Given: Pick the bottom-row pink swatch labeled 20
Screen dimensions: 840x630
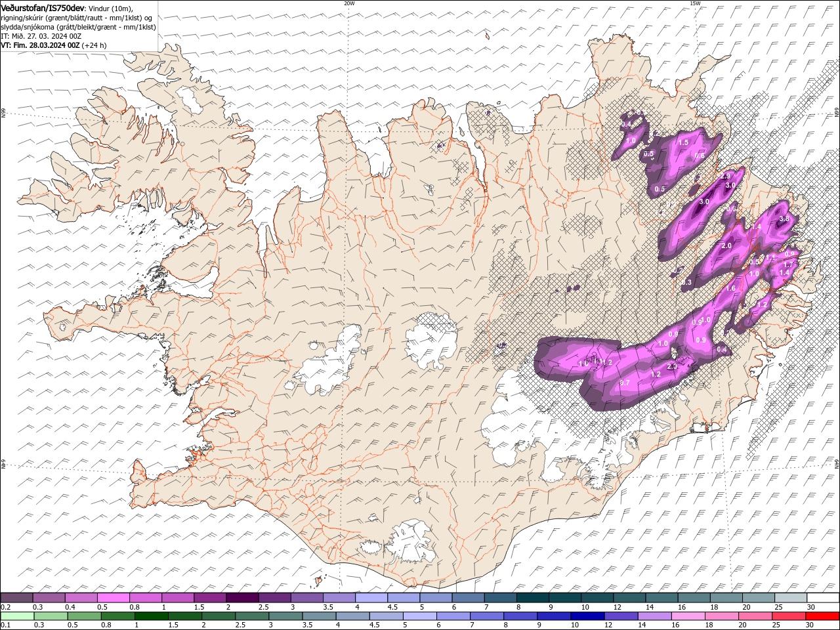Looking at the screenshot, I should [756, 616].
